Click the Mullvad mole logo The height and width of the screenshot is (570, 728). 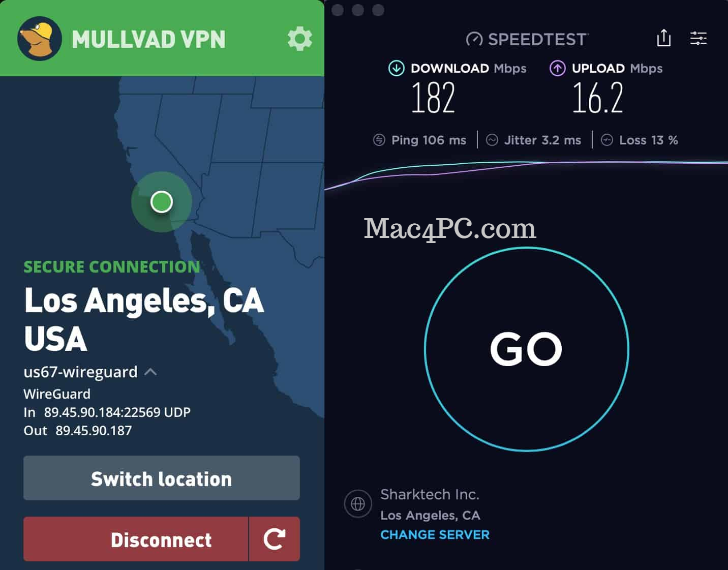[x=40, y=39]
